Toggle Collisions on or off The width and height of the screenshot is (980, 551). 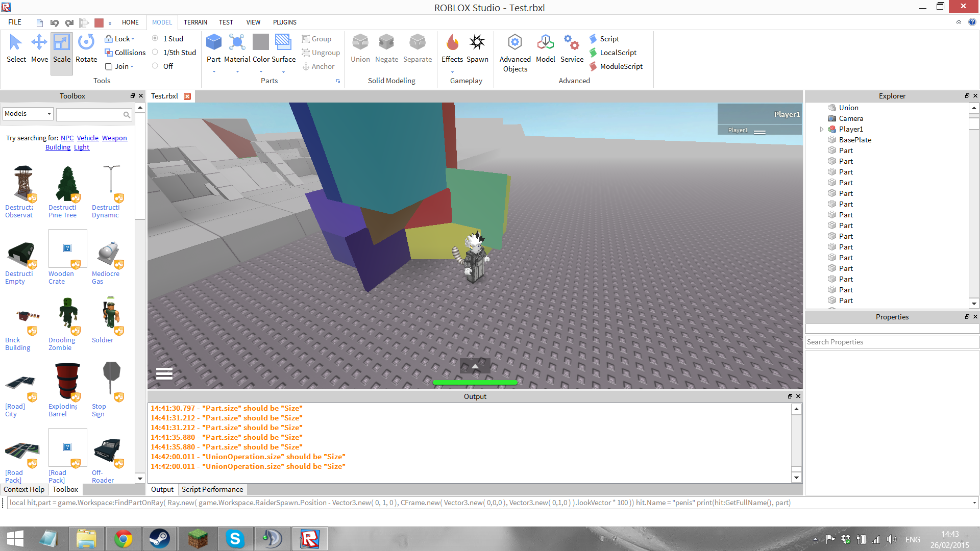coord(125,53)
